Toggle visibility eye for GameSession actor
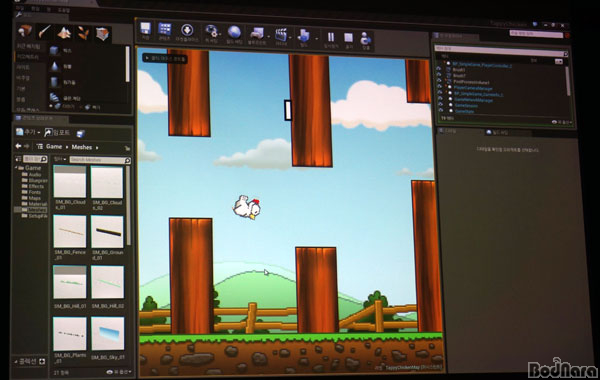600x380 pixels. point(440,105)
